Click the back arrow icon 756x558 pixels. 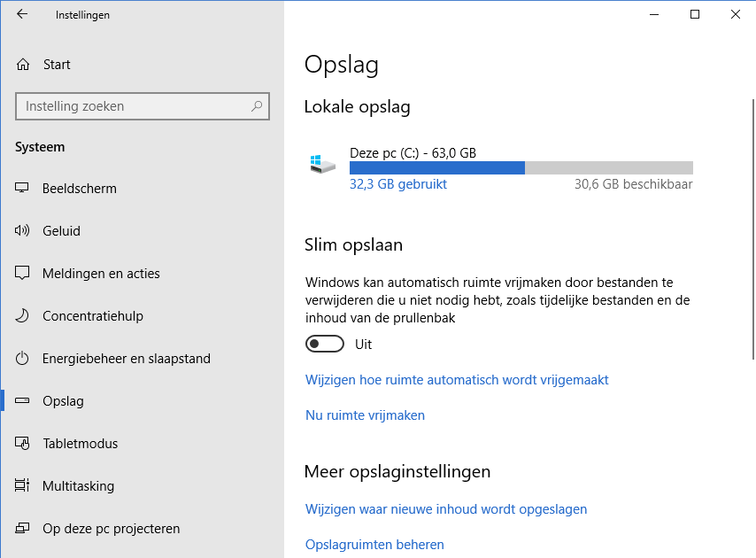22,14
